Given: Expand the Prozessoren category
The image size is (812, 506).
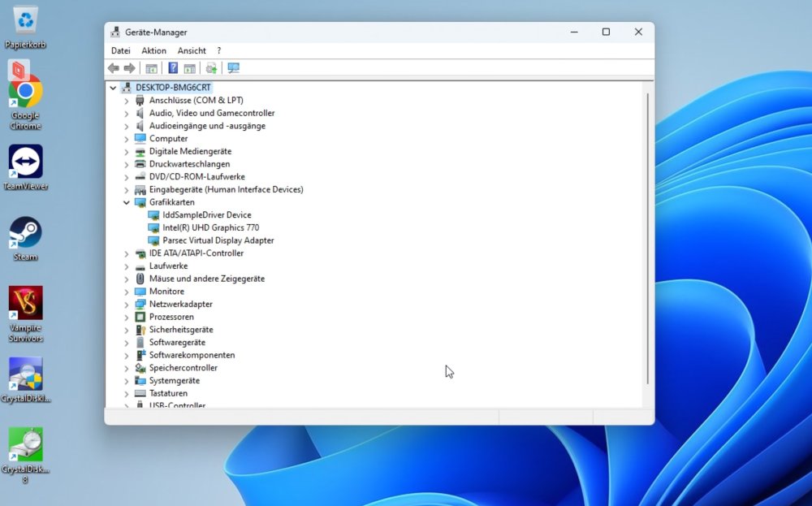Looking at the screenshot, I should tap(127, 317).
